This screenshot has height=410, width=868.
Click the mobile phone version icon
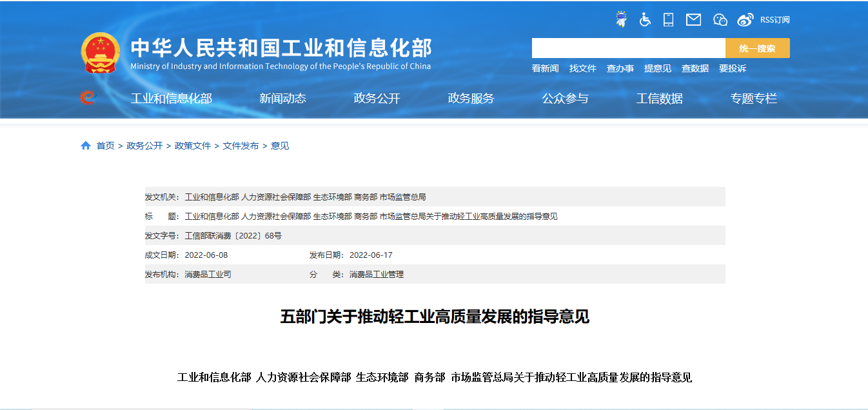(667, 19)
